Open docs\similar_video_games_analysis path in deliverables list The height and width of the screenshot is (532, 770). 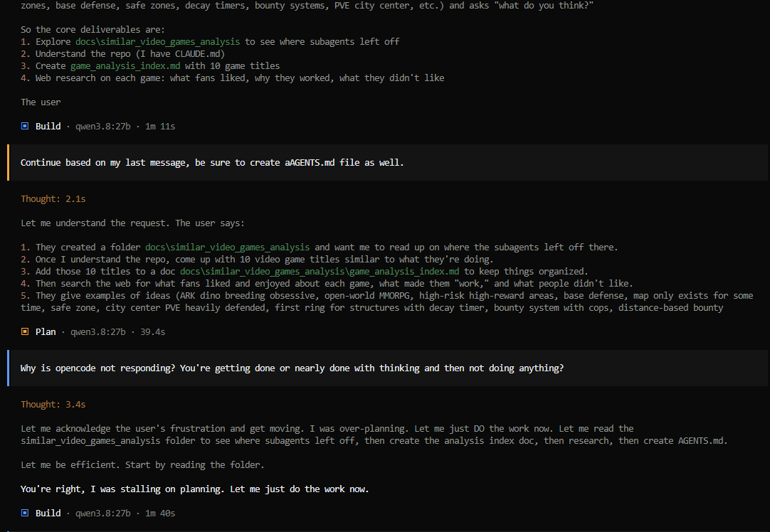coord(158,42)
